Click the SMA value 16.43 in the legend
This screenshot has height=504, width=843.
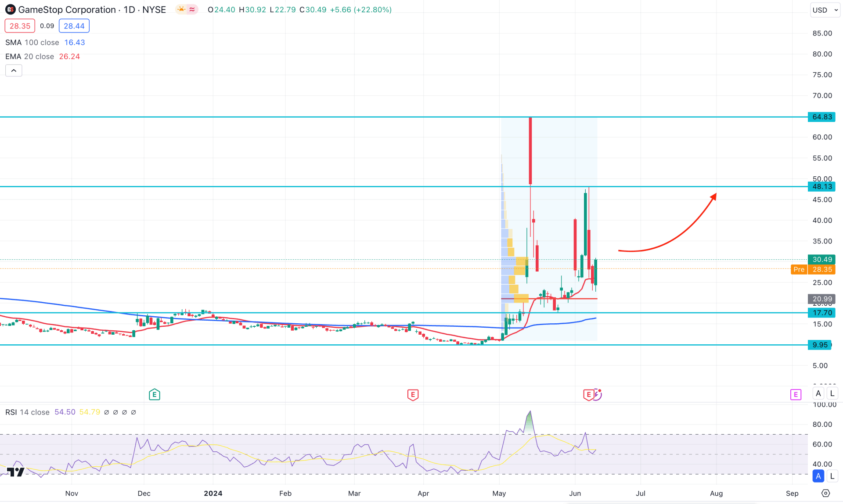[75, 43]
